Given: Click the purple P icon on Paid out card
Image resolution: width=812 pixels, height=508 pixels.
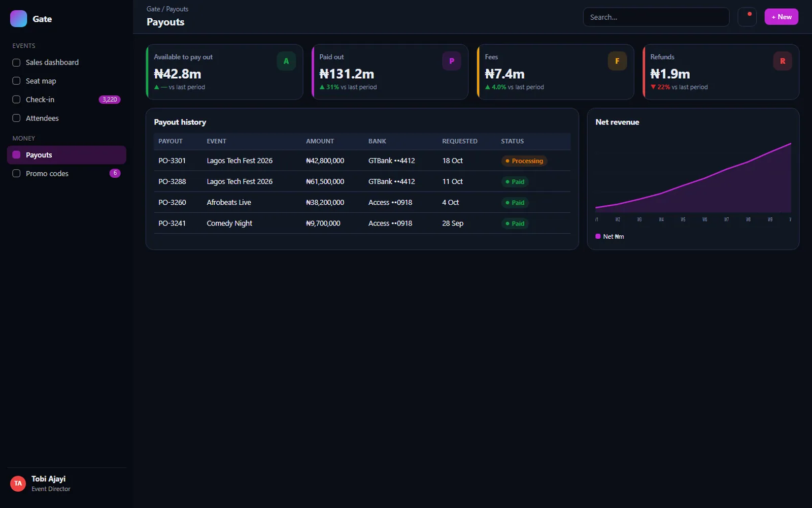Looking at the screenshot, I should 452,61.
